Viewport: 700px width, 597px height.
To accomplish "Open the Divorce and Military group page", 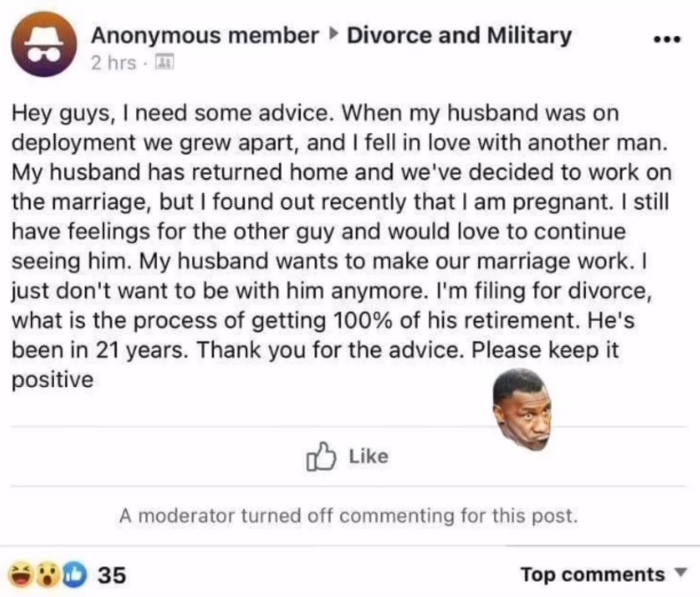I will pyautogui.click(x=460, y=35).
